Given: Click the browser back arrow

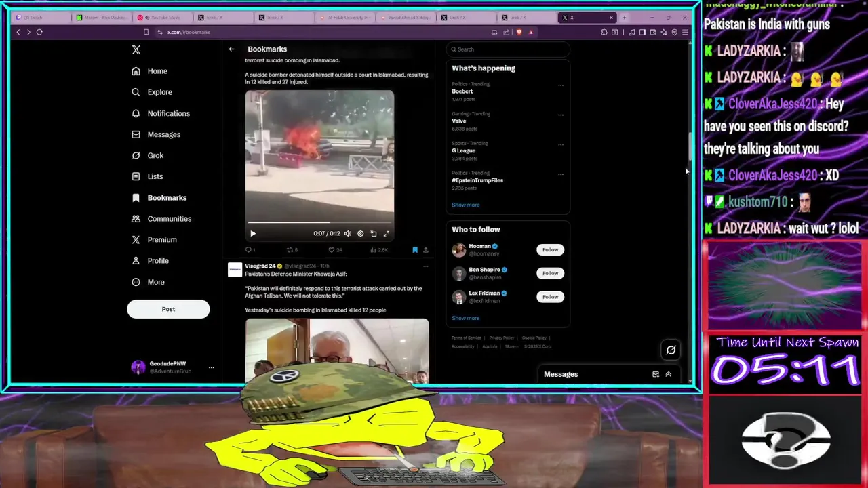Looking at the screenshot, I should 18,32.
